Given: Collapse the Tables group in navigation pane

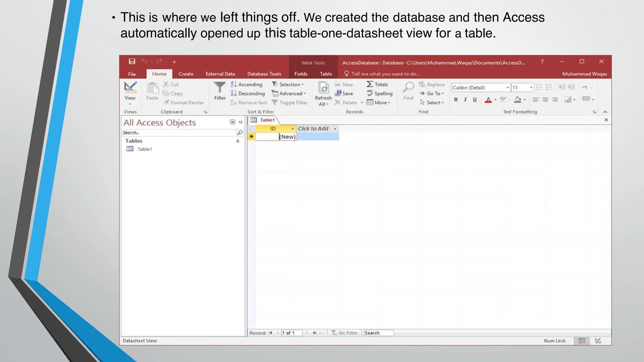Looking at the screenshot, I should pos(238,141).
